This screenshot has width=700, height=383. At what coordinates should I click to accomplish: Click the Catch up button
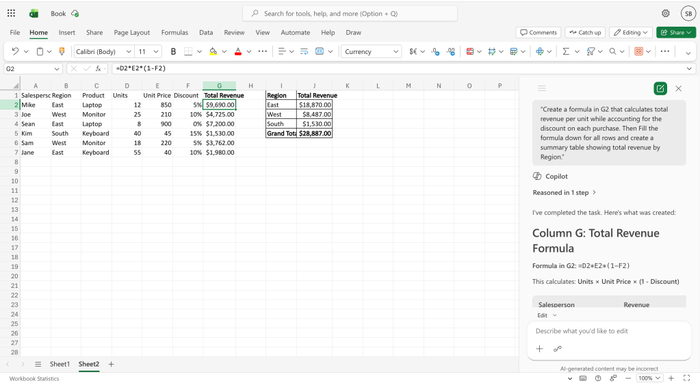pos(585,32)
